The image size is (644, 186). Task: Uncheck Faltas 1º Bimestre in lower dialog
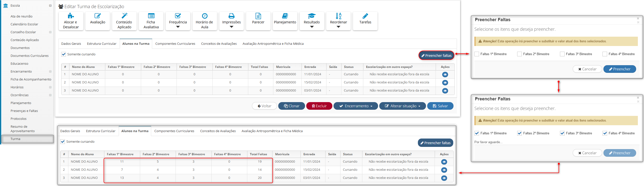477,133
